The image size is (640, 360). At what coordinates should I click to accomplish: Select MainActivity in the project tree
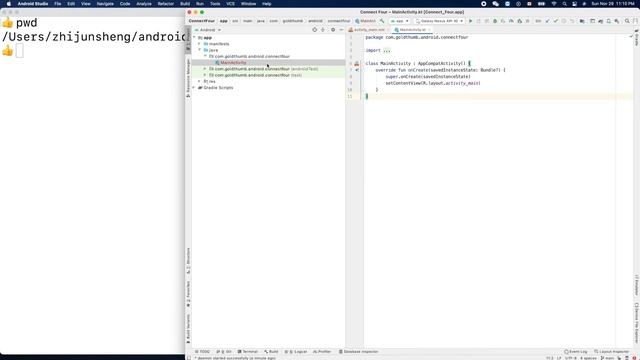point(233,62)
